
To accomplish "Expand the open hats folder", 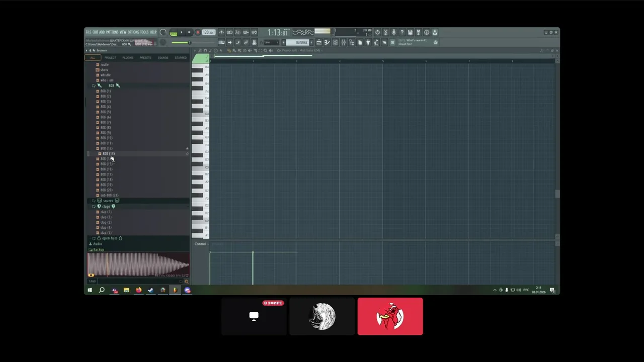I will pyautogui.click(x=109, y=238).
